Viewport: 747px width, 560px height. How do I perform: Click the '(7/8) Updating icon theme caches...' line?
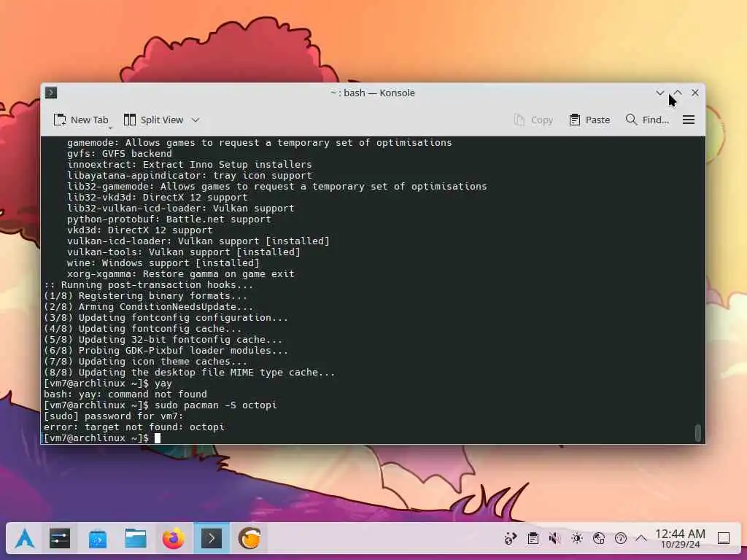(x=145, y=362)
